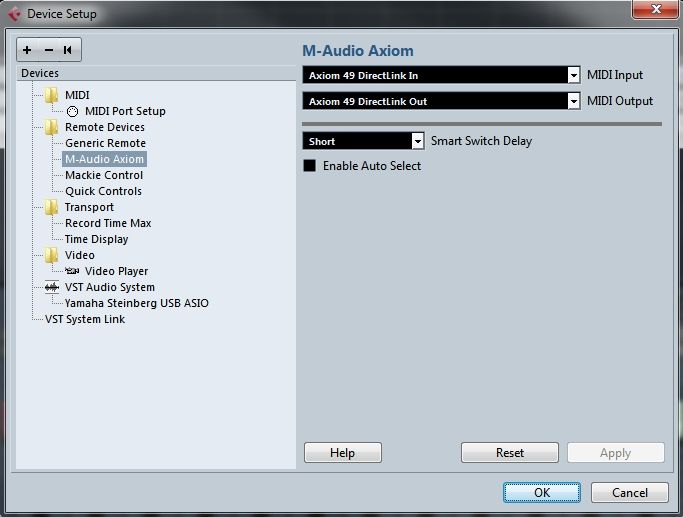Image resolution: width=683 pixels, height=517 pixels.
Task: Click the Remote Devices folder icon
Action: pos(52,127)
